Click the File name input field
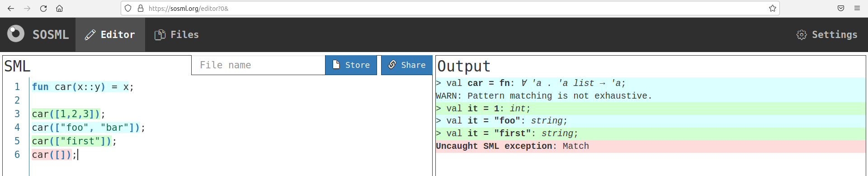The width and height of the screenshot is (868, 176). point(258,65)
